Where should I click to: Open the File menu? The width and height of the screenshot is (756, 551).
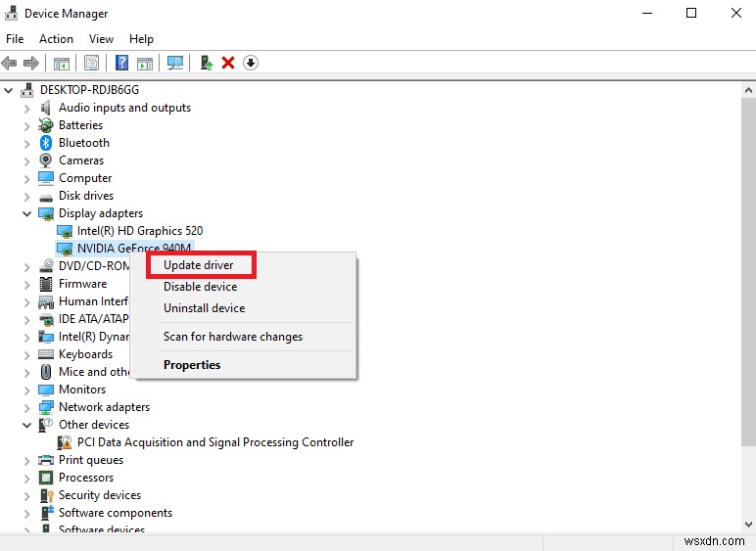(x=15, y=39)
